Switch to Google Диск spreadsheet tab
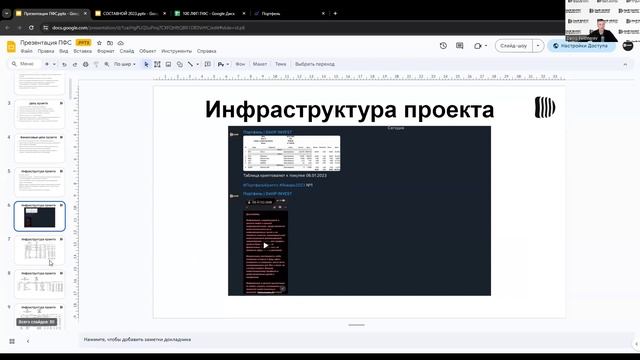Screen dimensions: 640x360 (x=209, y=13)
